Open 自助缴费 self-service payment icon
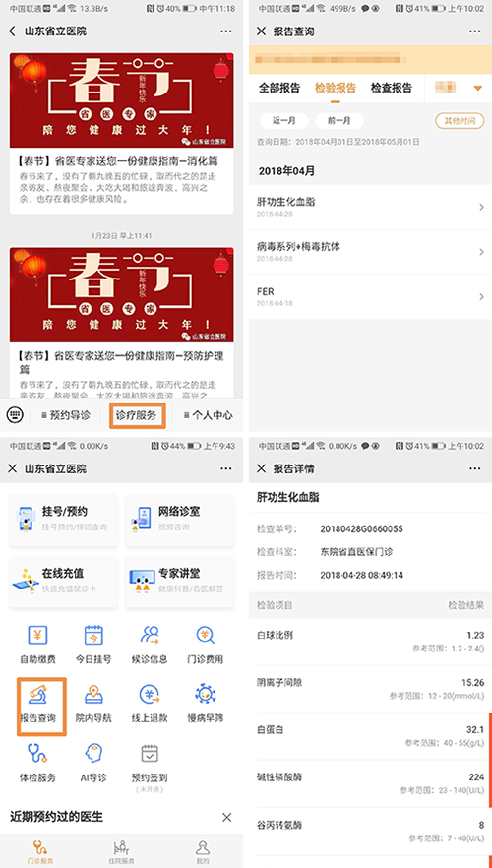Screen dimensions: 492x868 37,636
